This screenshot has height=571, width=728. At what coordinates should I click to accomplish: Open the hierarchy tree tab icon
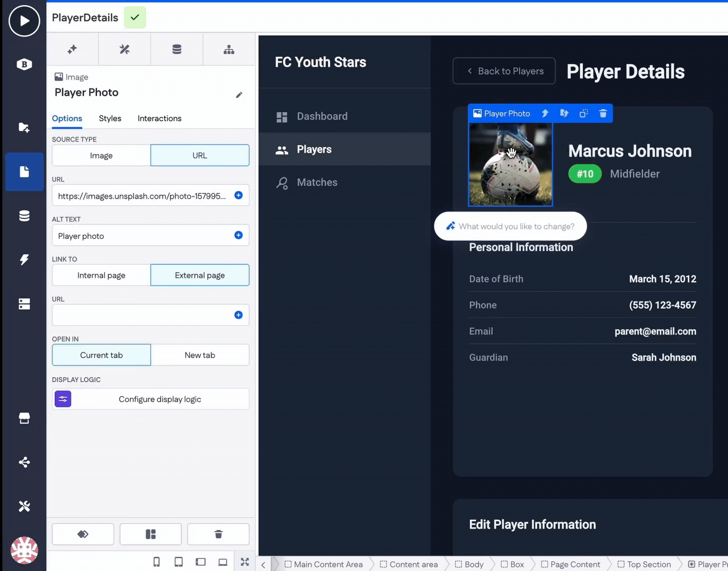tap(229, 49)
